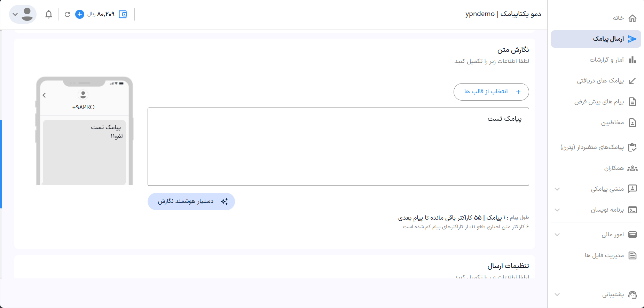Click the notification bell icon
The width and height of the screenshot is (644, 308).
(x=49, y=14)
